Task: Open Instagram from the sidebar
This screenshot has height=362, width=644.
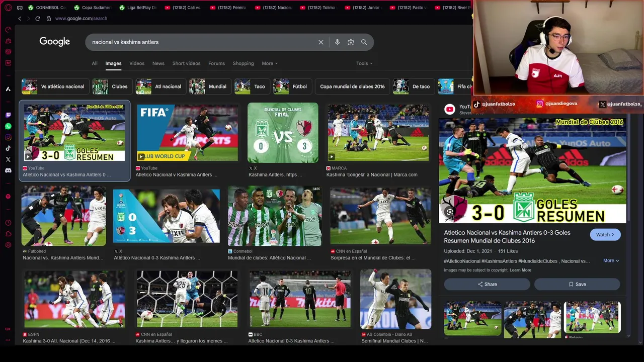Action: click(x=8, y=137)
